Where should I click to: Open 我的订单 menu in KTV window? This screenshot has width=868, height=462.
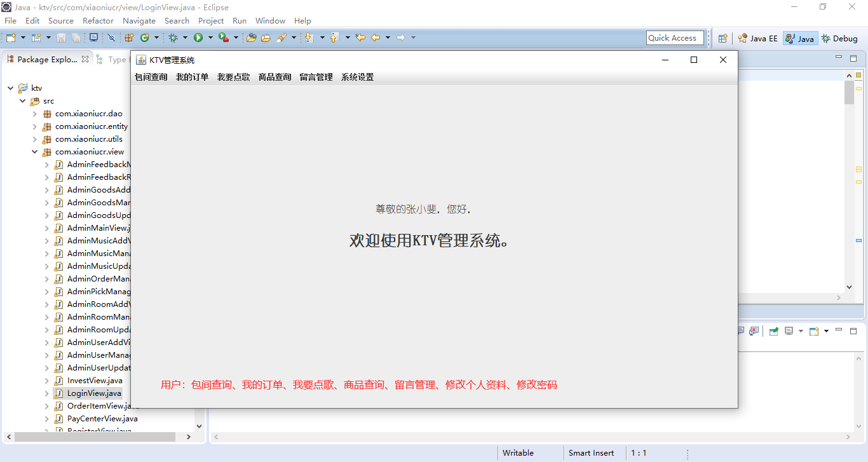193,78
